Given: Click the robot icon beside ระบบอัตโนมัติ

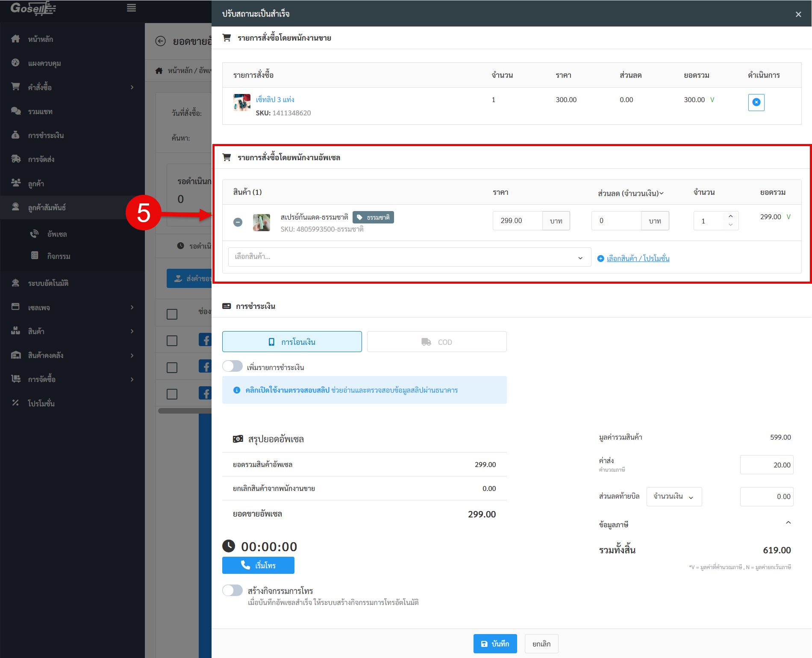Looking at the screenshot, I should point(15,283).
